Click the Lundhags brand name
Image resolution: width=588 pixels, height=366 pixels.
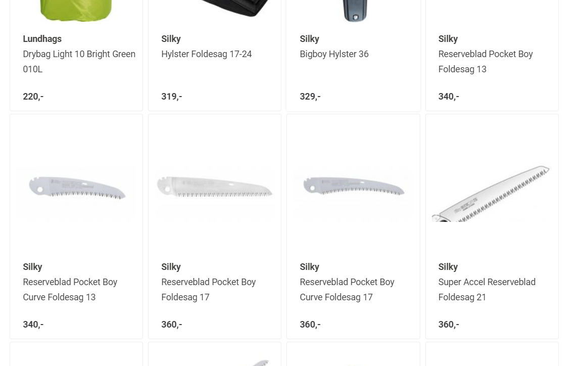click(42, 39)
